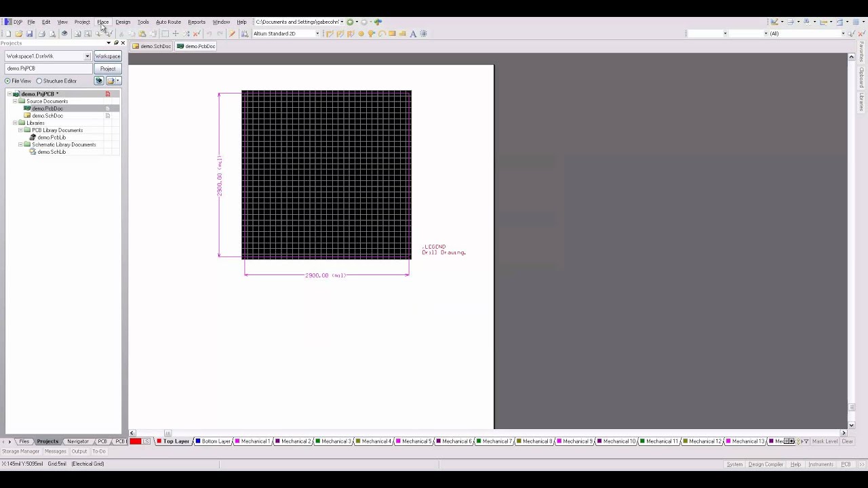Open the (All) filter dropdown
The height and width of the screenshot is (488, 868).
coord(843,33)
